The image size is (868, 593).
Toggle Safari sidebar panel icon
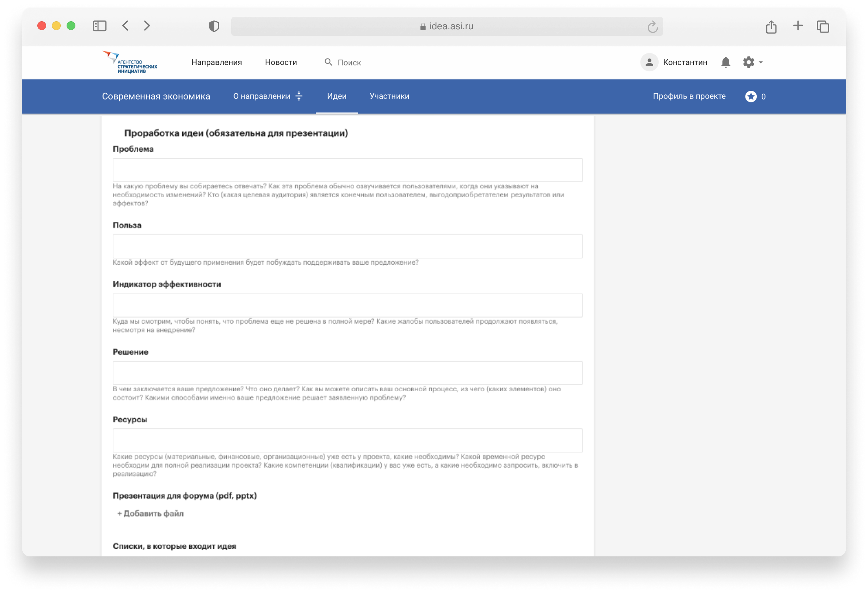[x=99, y=26]
